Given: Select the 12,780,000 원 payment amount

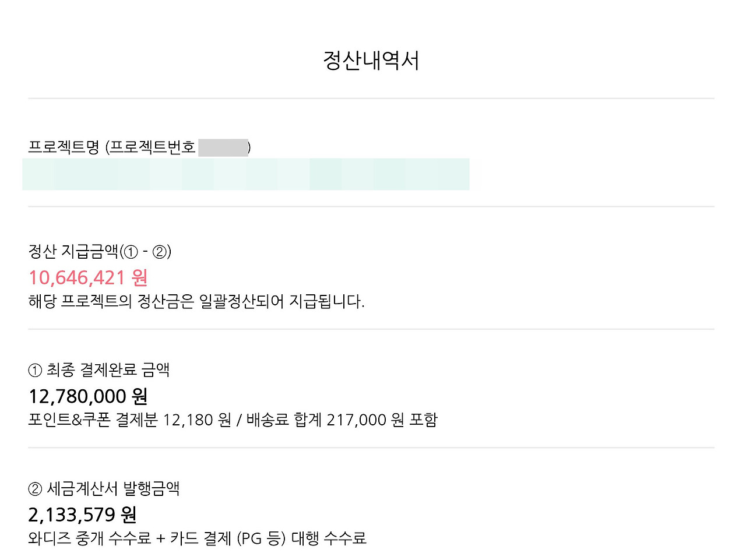Looking at the screenshot, I should point(88,397).
